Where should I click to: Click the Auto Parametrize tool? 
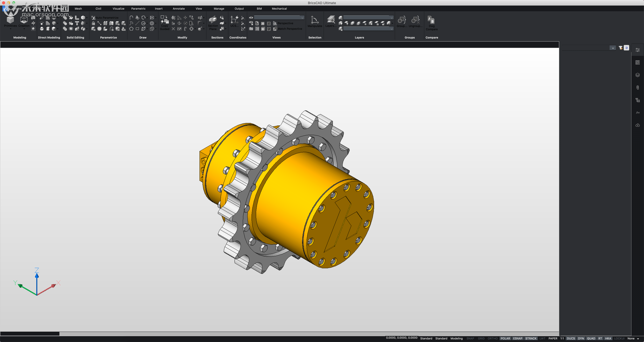pyautogui.click(x=105, y=18)
